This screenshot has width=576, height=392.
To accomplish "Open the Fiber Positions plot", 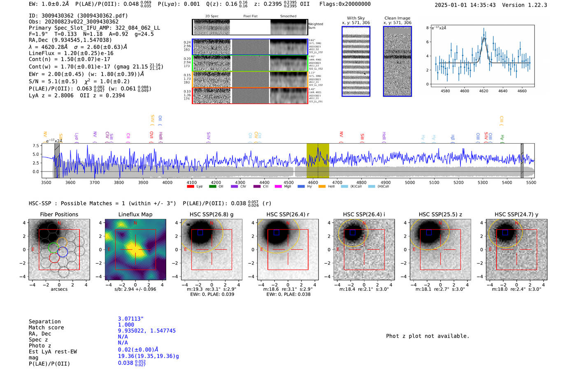I will [x=59, y=249].
